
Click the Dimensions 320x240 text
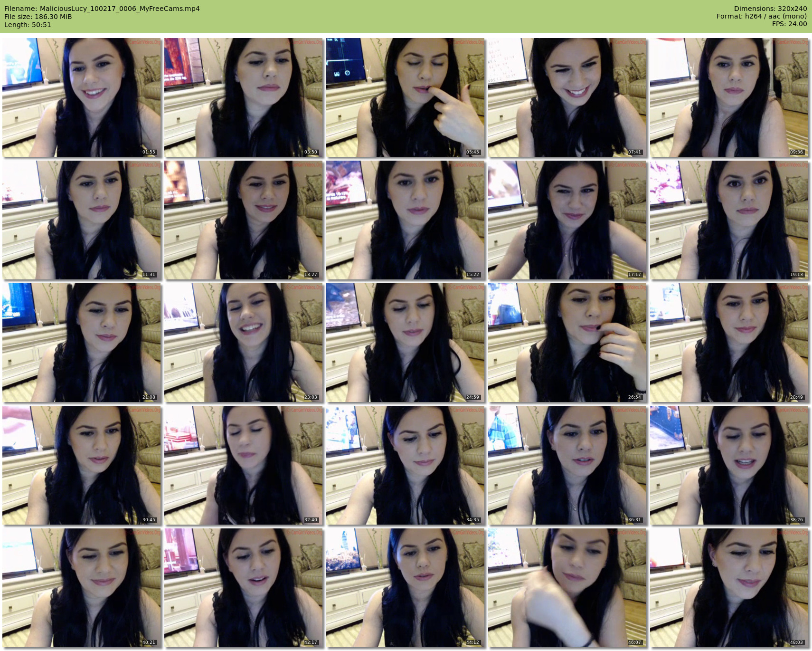pyautogui.click(x=770, y=9)
